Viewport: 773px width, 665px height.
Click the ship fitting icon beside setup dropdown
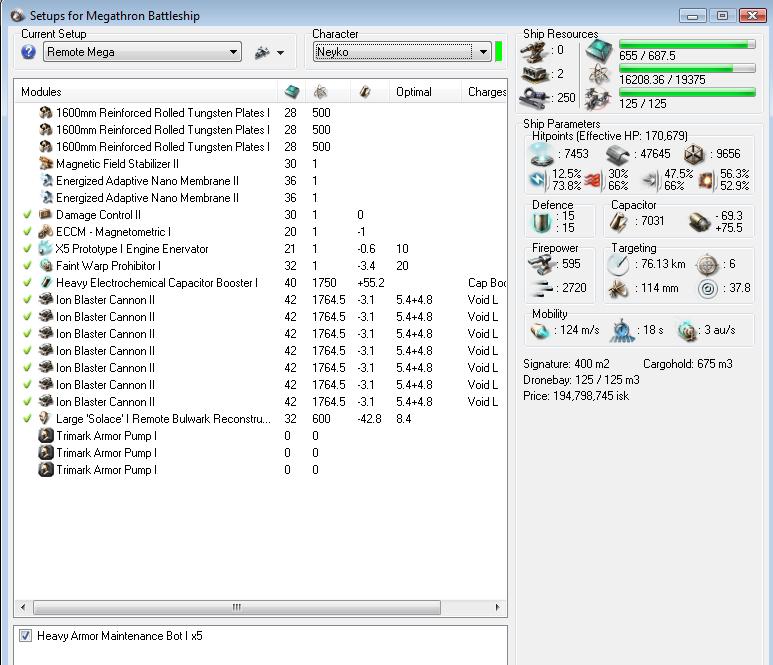pos(262,52)
